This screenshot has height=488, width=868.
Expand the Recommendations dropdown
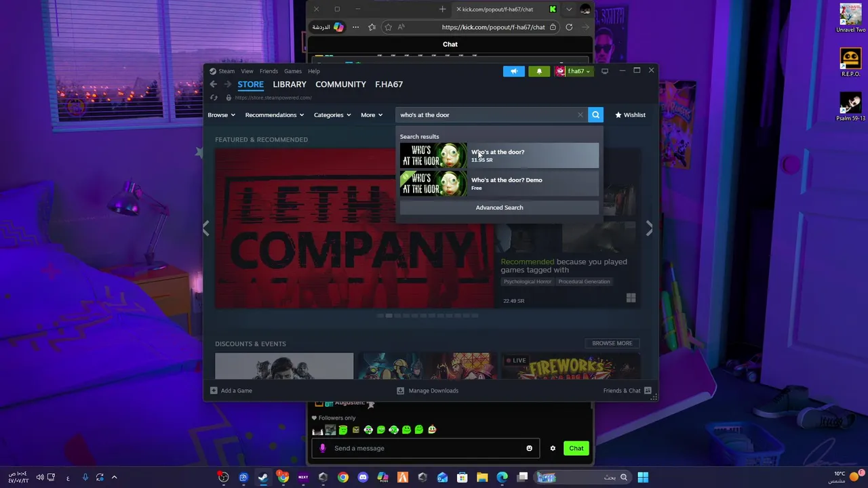pos(274,115)
